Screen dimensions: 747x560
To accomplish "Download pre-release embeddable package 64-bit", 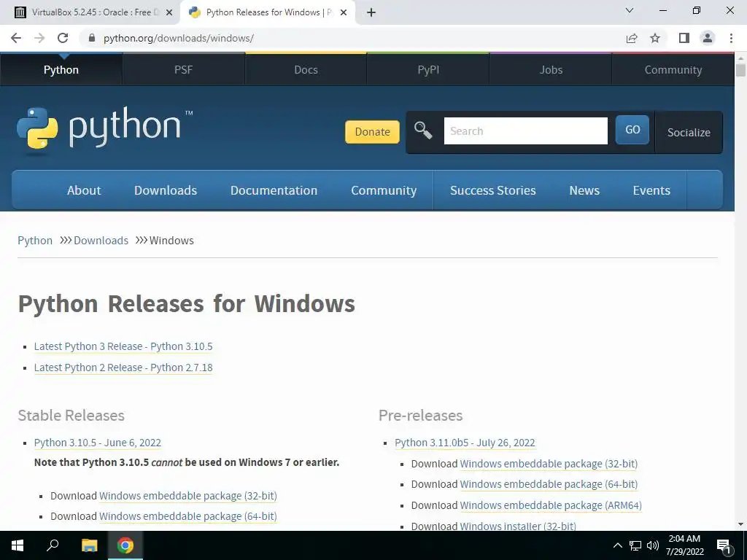I will pyautogui.click(x=549, y=484).
